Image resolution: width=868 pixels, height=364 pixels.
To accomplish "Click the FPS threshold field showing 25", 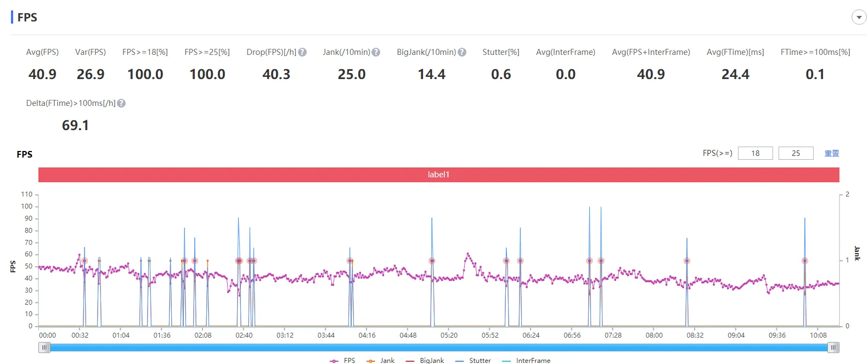I will pos(796,153).
